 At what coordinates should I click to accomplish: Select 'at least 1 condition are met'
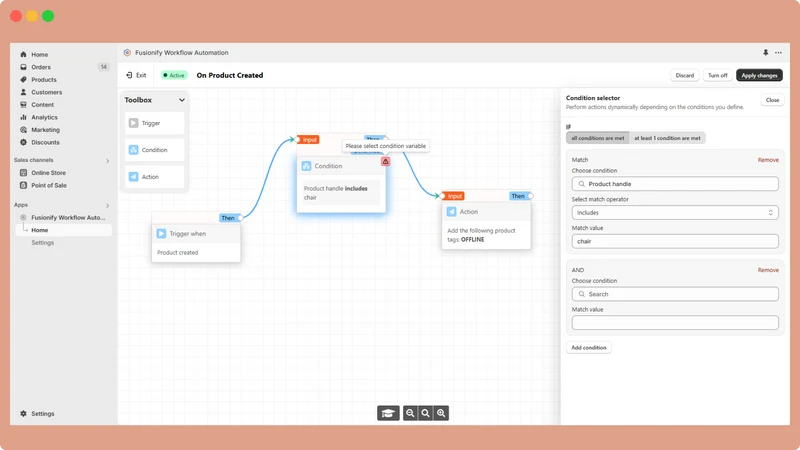pos(667,138)
